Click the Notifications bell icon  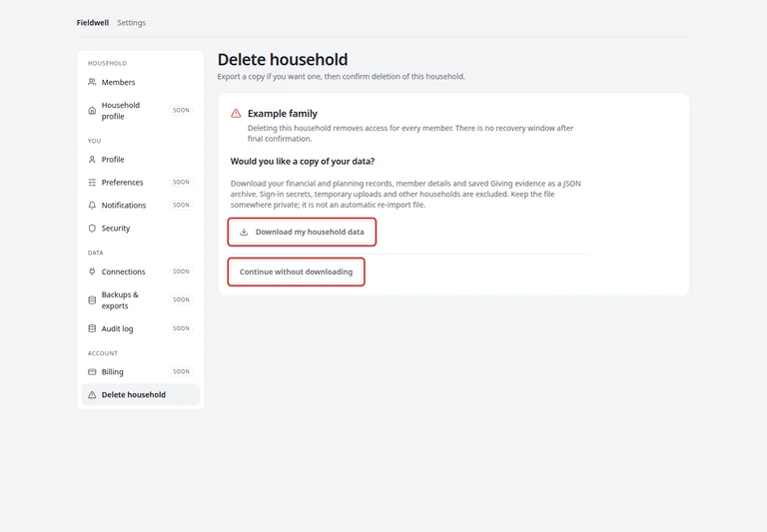pos(92,206)
